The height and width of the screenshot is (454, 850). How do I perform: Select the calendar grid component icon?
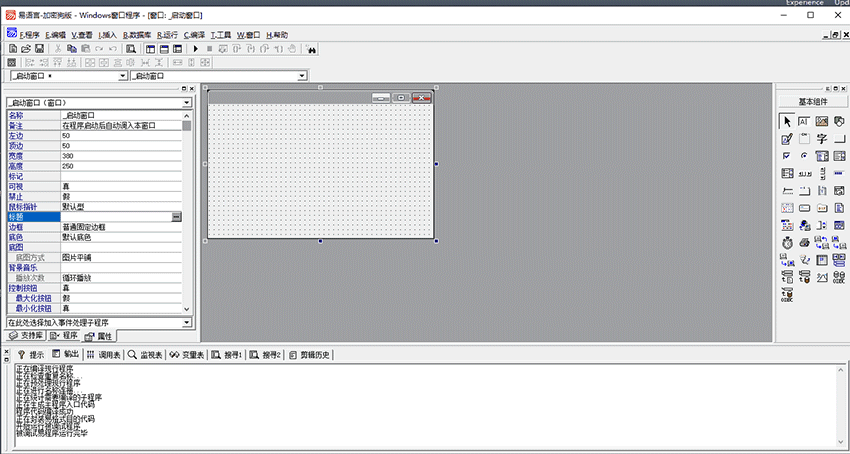click(787, 208)
